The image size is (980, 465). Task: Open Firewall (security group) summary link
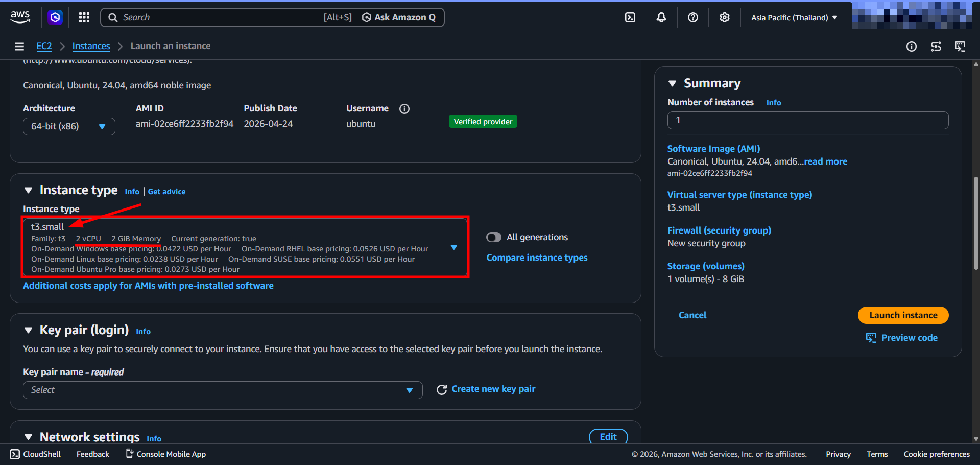click(x=719, y=230)
